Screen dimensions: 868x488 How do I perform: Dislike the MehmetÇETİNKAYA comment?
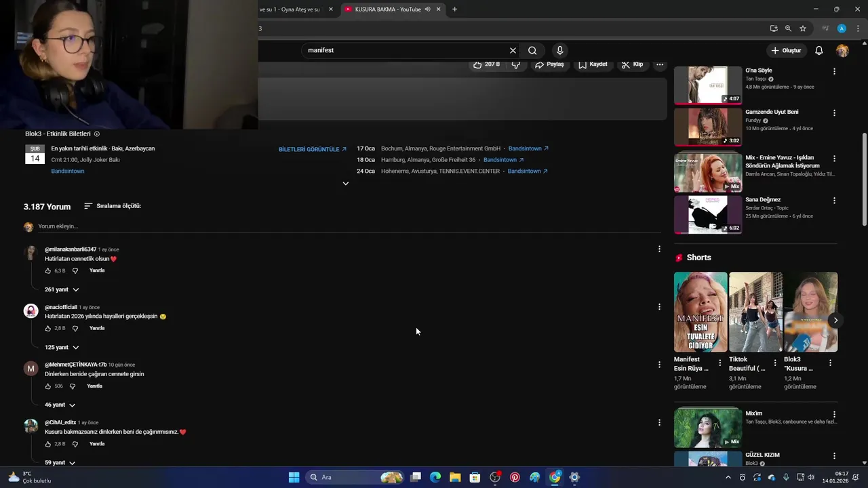(x=73, y=386)
